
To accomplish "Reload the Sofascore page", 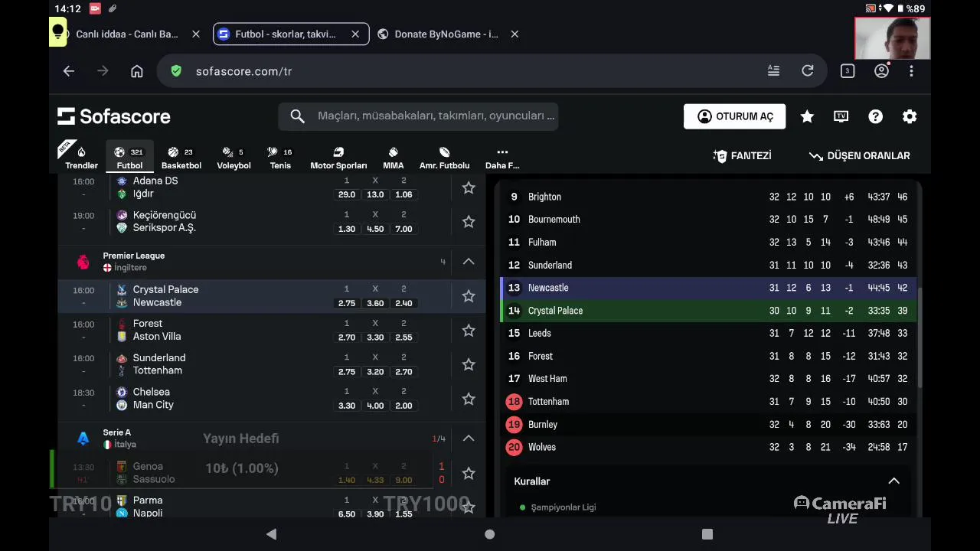I will point(808,71).
